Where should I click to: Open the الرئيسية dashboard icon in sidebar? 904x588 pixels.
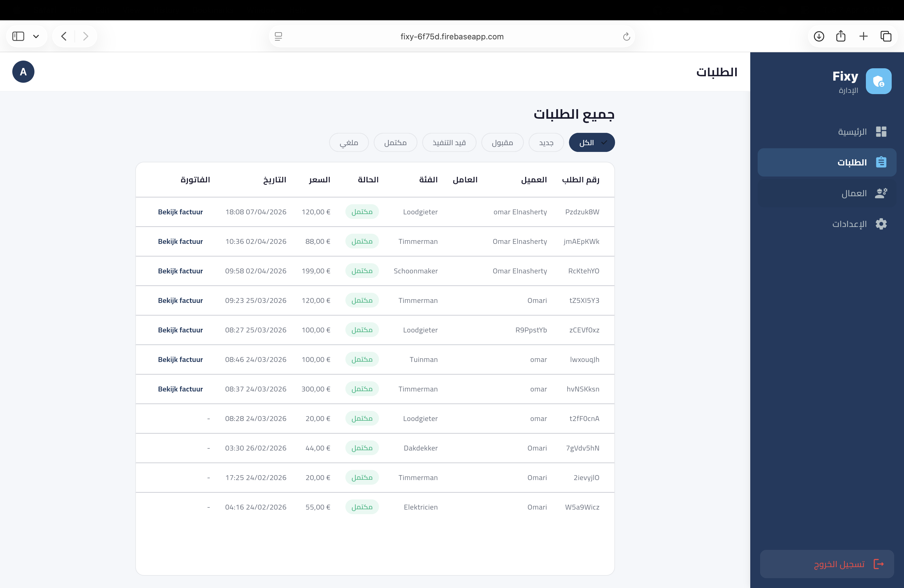[882, 131]
